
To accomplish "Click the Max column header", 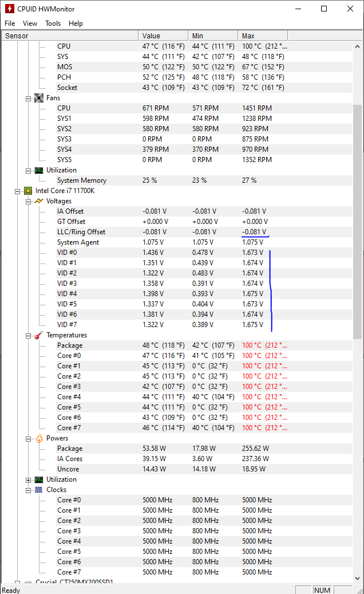I will pos(262,36).
